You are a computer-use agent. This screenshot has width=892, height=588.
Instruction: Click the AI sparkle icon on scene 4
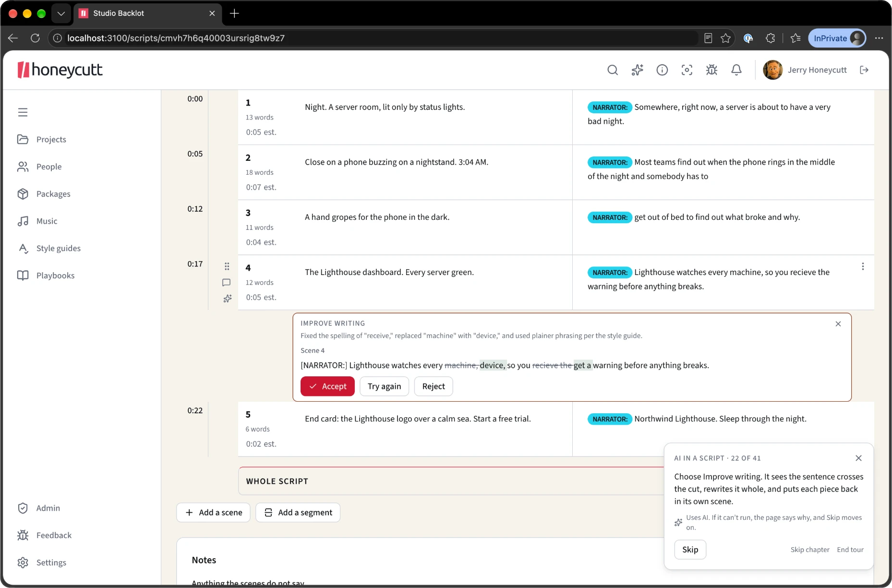(227, 299)
